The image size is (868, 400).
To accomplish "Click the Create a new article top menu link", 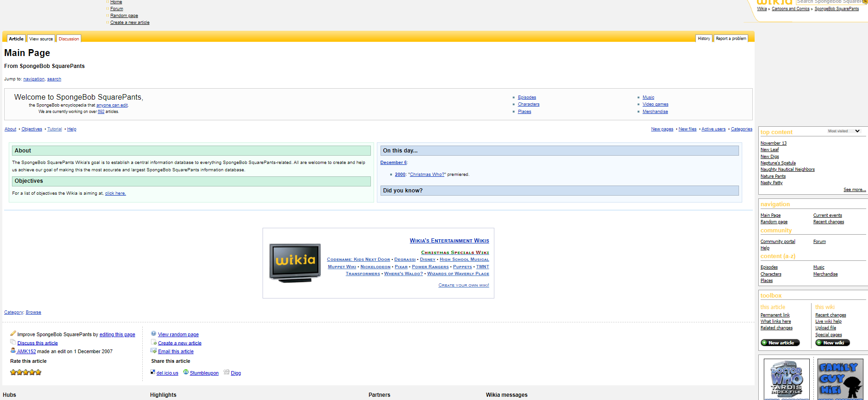I will (x=130, y=23).
